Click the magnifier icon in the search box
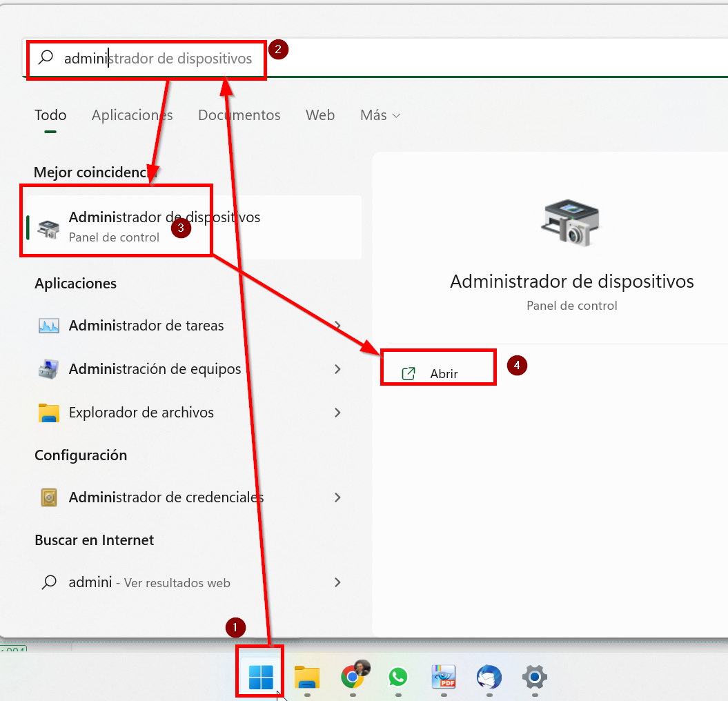 [46, 57]
